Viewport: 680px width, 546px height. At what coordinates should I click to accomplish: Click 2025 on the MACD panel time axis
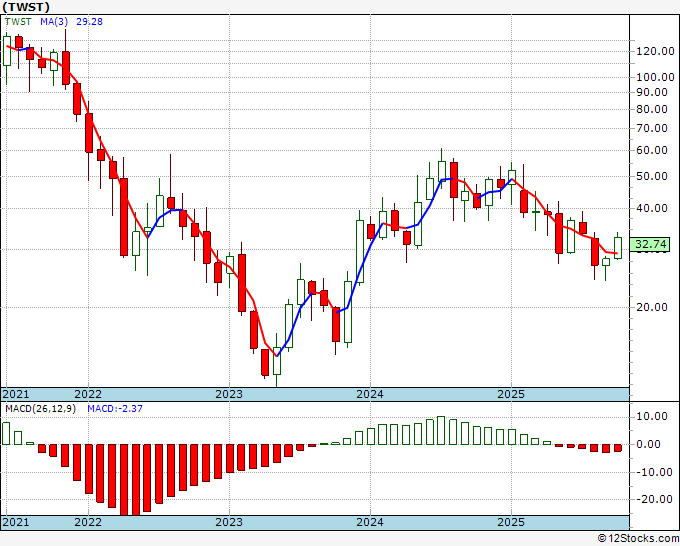[x=511, y=522]
